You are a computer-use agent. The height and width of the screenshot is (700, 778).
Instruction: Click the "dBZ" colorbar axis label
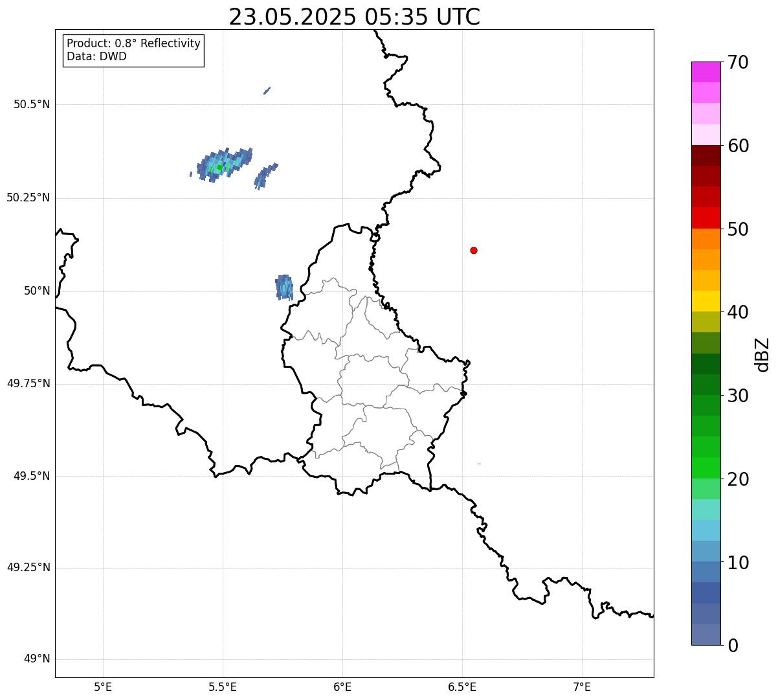click(x=762, y=354)
